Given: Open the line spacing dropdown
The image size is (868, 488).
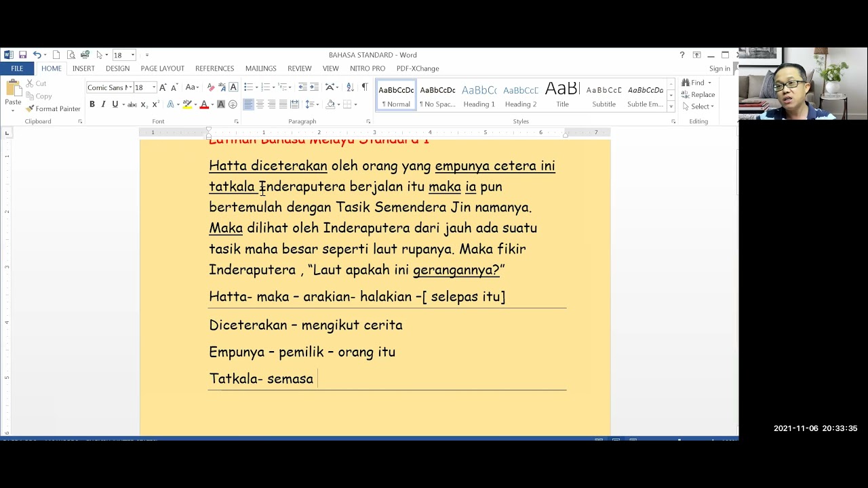Looking at the screenshot, I should click(311, 104).
